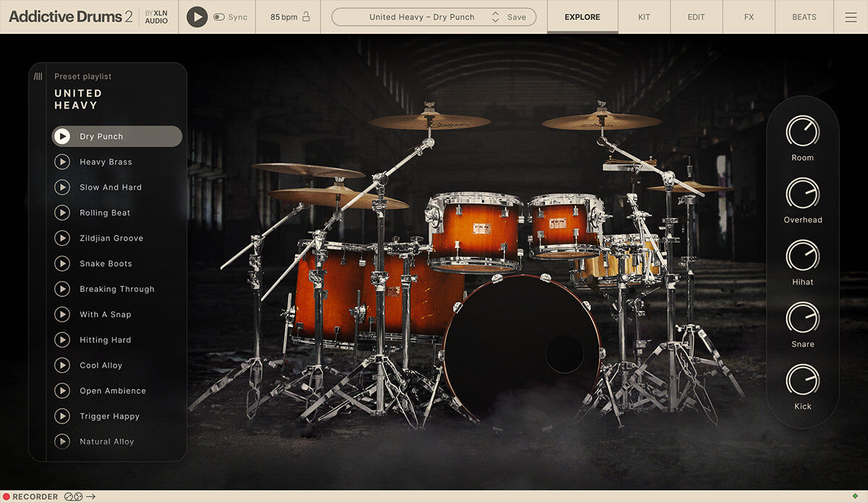The image size is (868, 503).
Task: Click the Room level knob
Action: tap(802, 132)
